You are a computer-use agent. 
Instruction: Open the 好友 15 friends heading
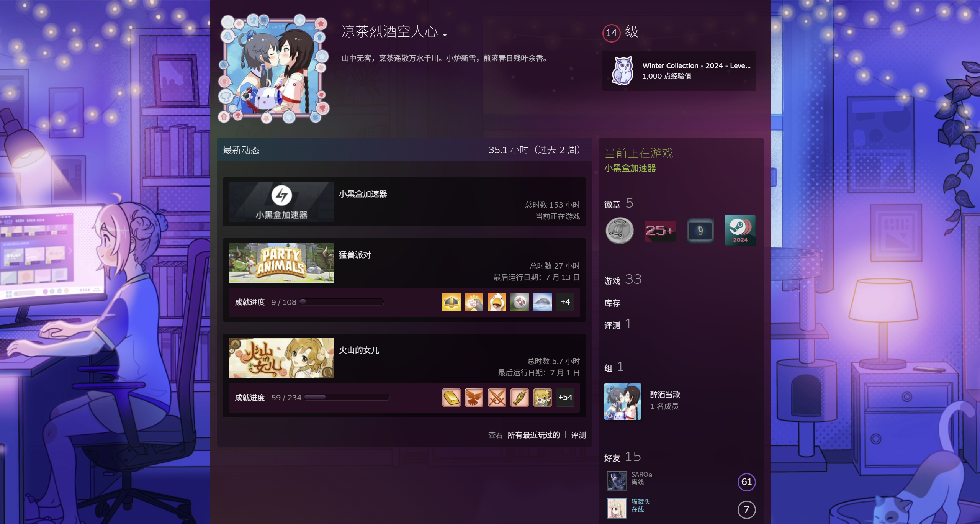(622, 457)
